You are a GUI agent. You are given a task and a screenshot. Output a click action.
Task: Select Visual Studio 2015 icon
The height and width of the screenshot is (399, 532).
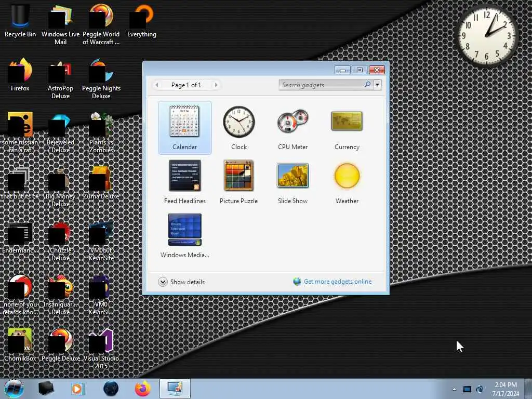[x=101, y=348]
